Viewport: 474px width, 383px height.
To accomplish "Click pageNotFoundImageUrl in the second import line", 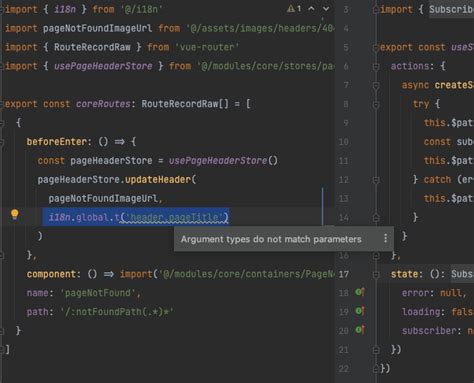I will click(x=97, y=28).
